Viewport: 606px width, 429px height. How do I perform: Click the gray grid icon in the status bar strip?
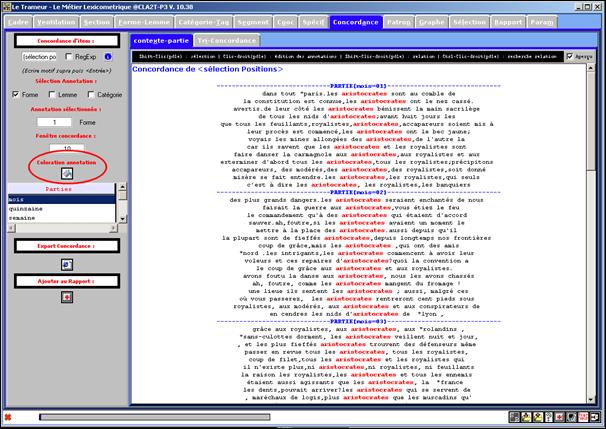coord(514,417)
